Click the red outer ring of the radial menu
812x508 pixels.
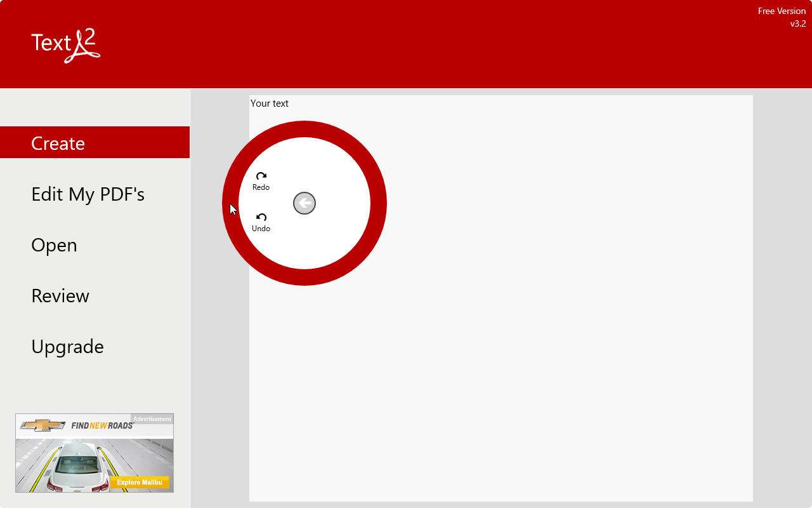pos(304,129)
